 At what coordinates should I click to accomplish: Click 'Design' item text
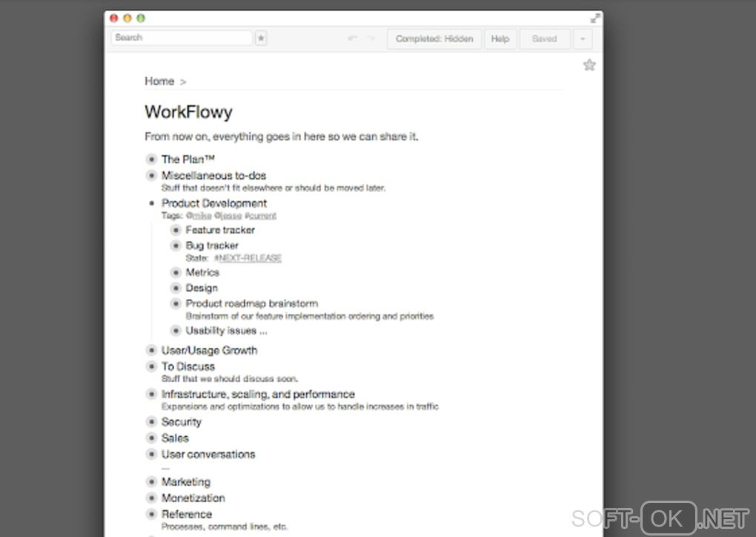(202, 288)
